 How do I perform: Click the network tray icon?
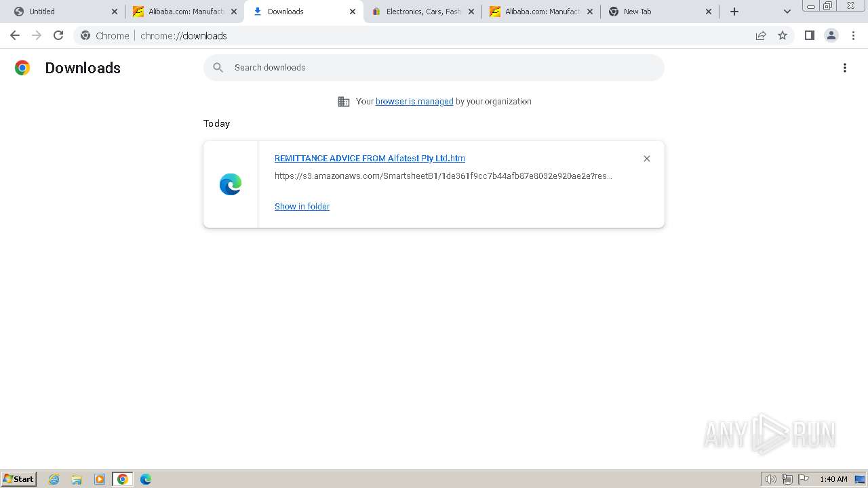787,479
